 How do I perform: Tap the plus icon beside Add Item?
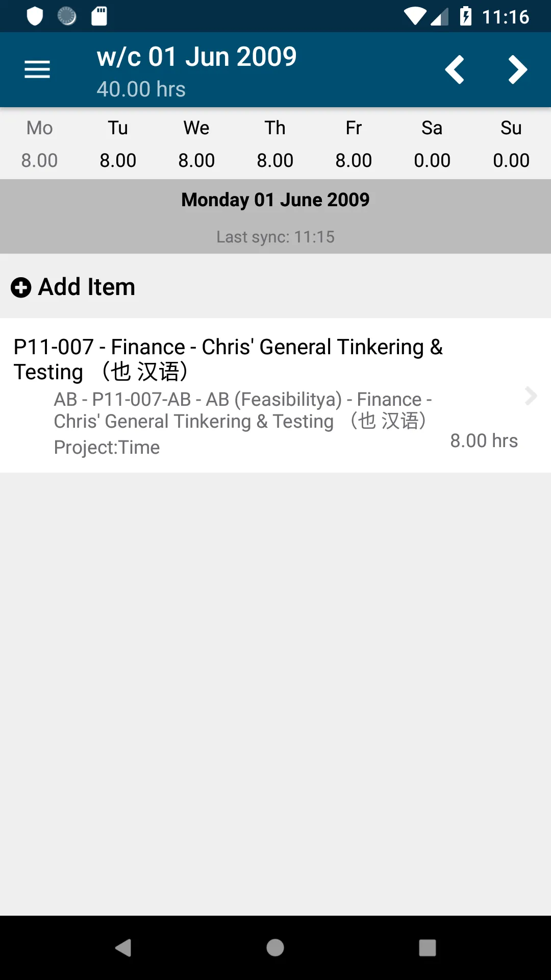(x=21, y=287)
